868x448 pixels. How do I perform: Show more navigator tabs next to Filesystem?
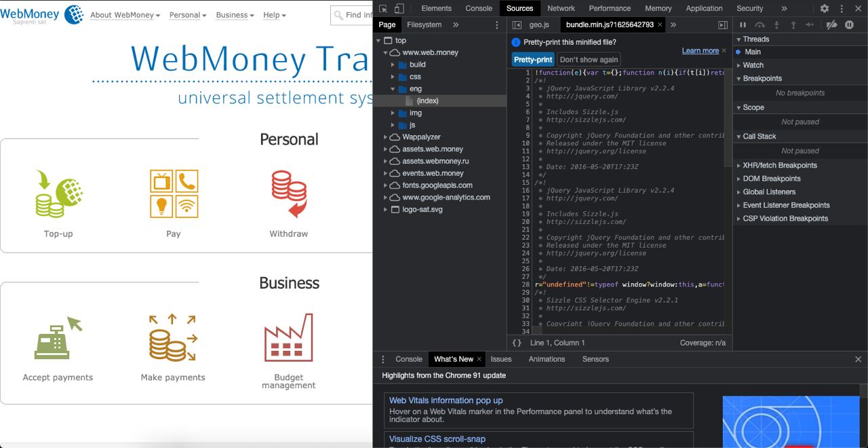pyautogui.click(x=456, y=24)
